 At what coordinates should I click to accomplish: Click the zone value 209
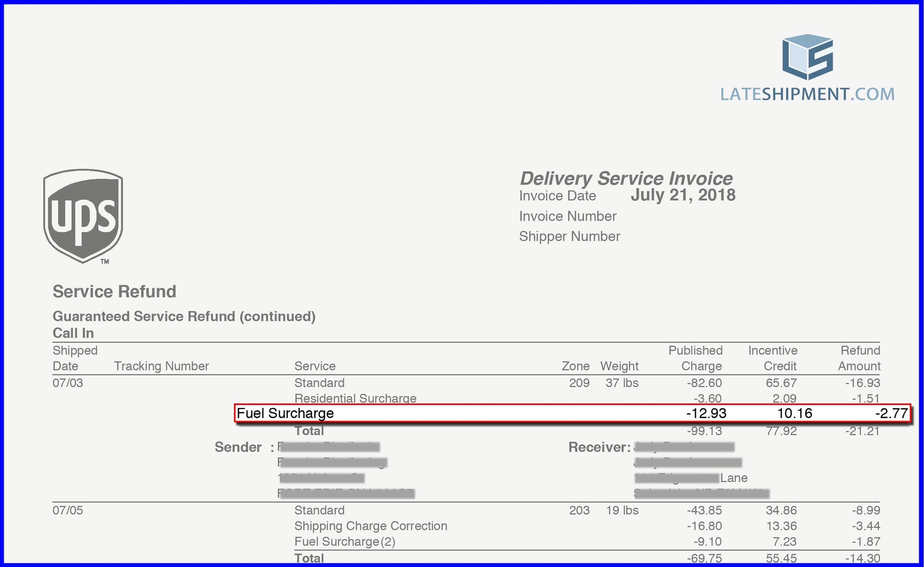tap(579, 383)
